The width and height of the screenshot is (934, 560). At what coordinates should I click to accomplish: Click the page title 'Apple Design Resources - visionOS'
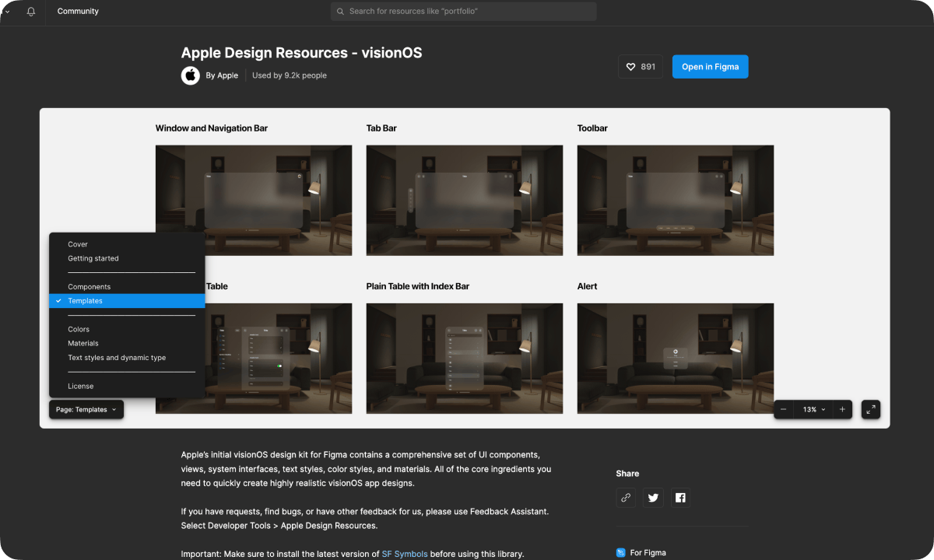302,53
